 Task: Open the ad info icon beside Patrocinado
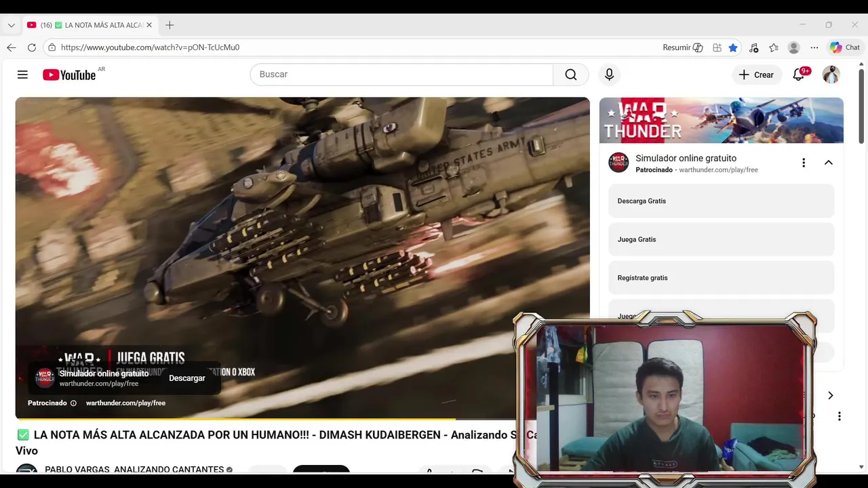73,403
